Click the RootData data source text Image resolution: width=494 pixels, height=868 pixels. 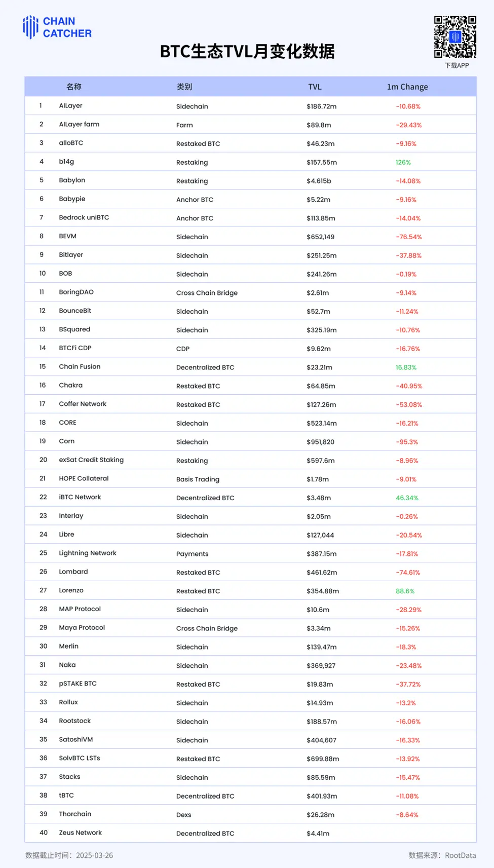[460, 855]
